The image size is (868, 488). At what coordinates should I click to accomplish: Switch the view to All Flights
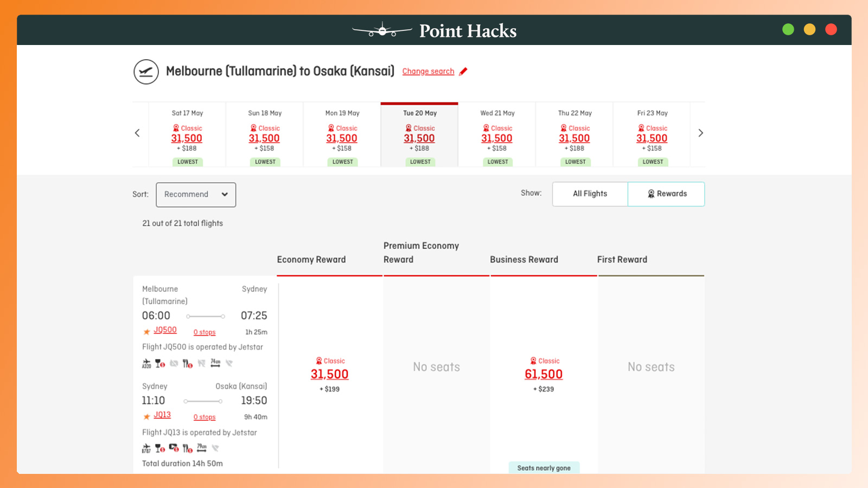coord(590,194)
